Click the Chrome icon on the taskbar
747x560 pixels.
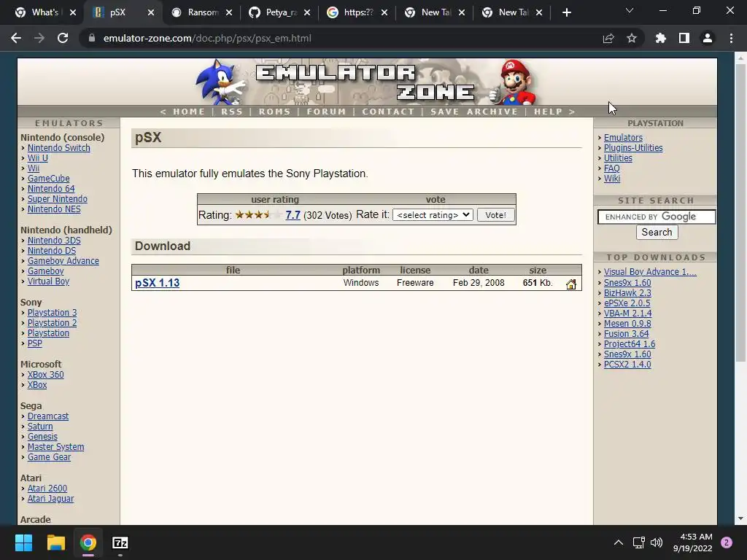tap(88, 542)
